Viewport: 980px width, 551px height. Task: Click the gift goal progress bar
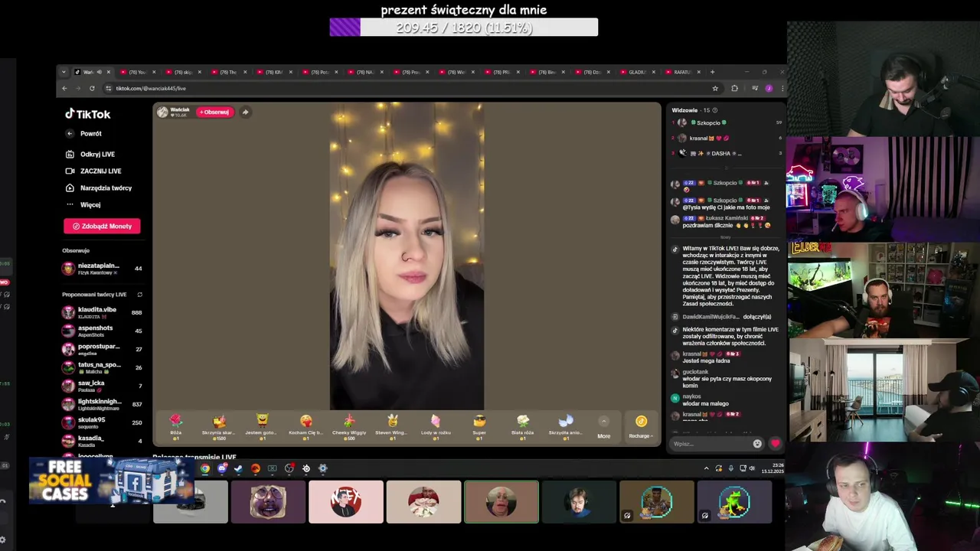click(x=464, y=28)
